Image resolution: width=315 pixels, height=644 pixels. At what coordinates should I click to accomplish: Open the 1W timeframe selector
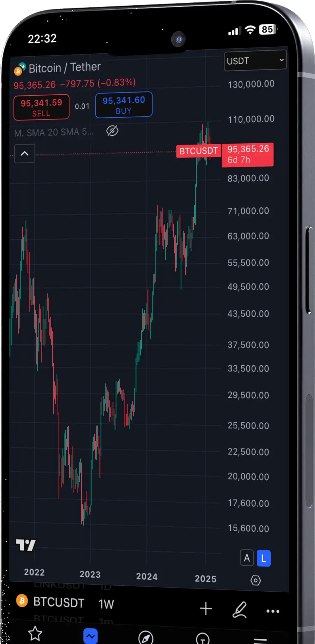pyautogui.click(x=106, y=604)
